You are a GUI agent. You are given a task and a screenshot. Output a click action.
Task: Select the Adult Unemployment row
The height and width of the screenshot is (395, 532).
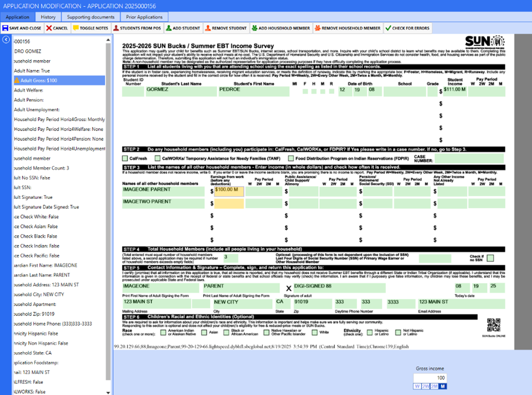[59, 110]
